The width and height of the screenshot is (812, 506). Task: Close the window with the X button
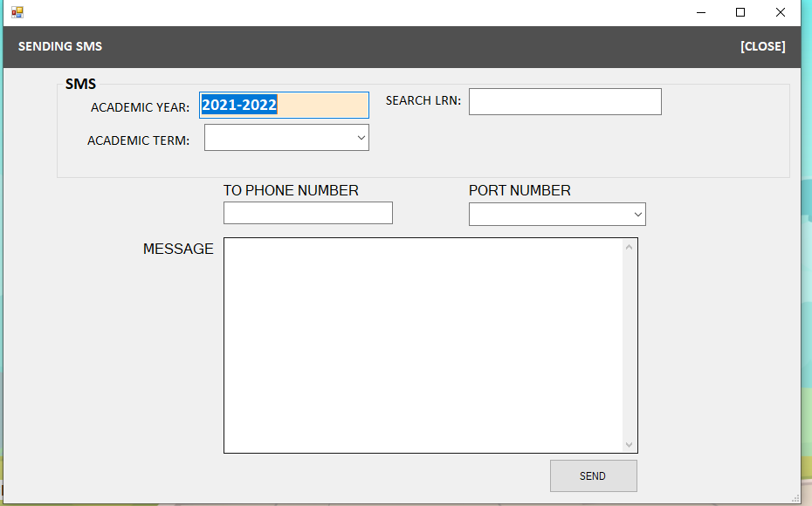coord(781,12)
